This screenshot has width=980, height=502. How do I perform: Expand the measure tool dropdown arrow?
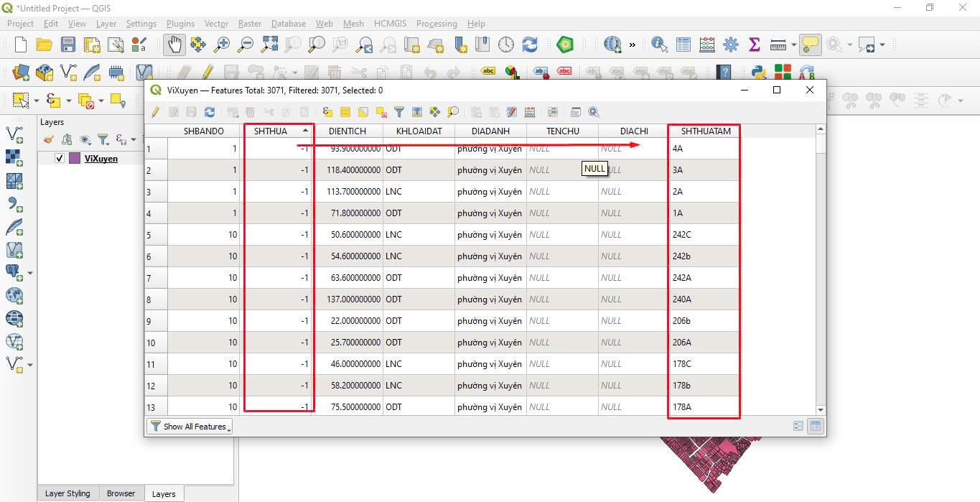coord(793,45)
